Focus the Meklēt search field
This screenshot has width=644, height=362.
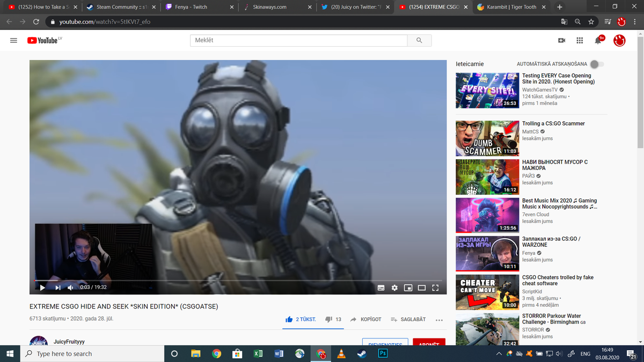click(299, 40)
